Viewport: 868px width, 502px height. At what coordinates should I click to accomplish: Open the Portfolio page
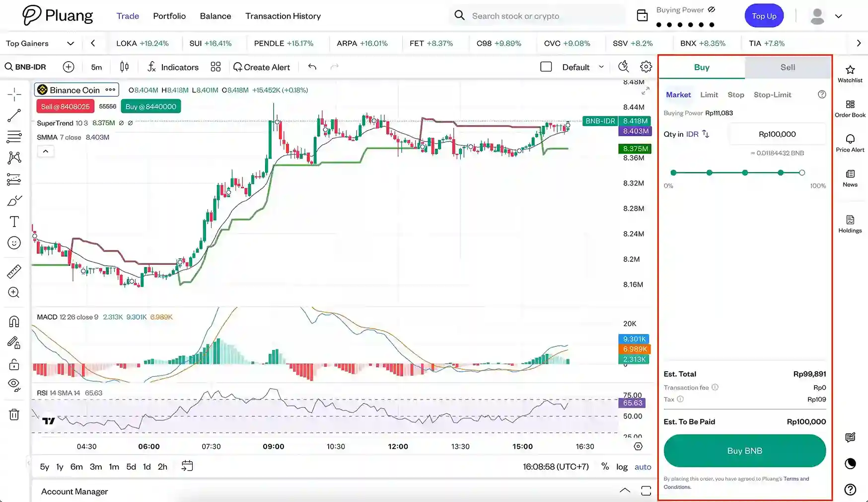(x=169, y=16)
